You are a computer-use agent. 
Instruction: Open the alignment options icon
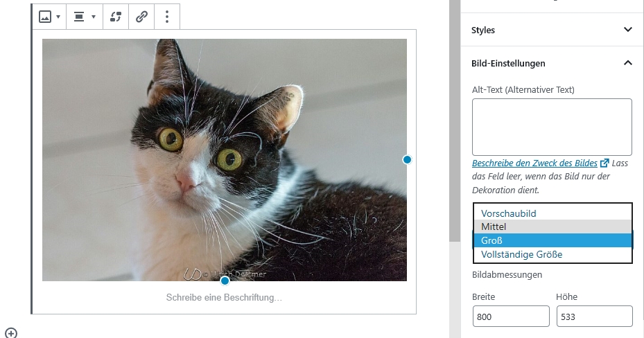pyautogui.click(x=79, y=17)
